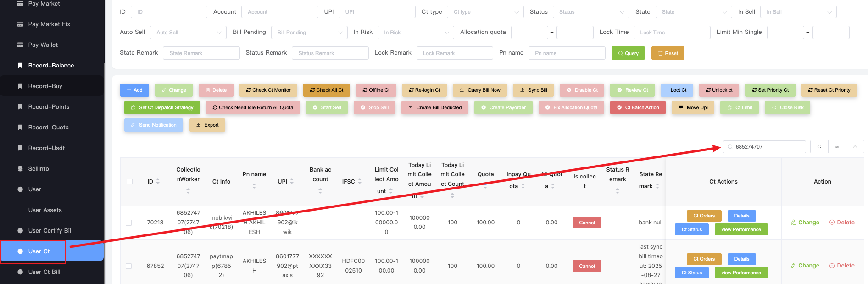
Task: Select the row checkbox for ID 67852
Action: point(129,266)
